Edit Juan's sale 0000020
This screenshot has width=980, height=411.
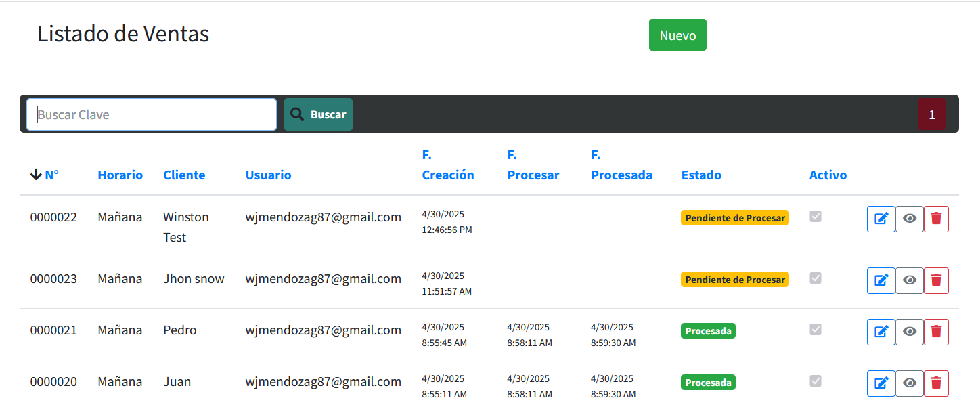click(881, 383)
